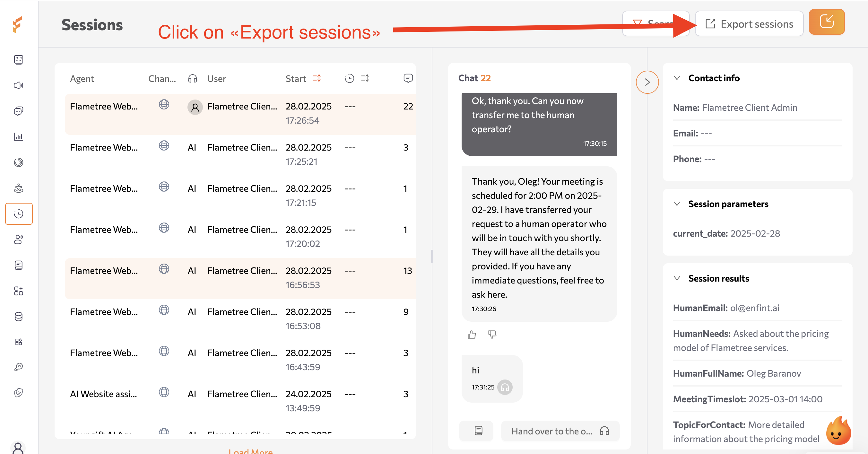
Task: Open the Sessions history sidebar icon
Action: click(x=19, y=214)
